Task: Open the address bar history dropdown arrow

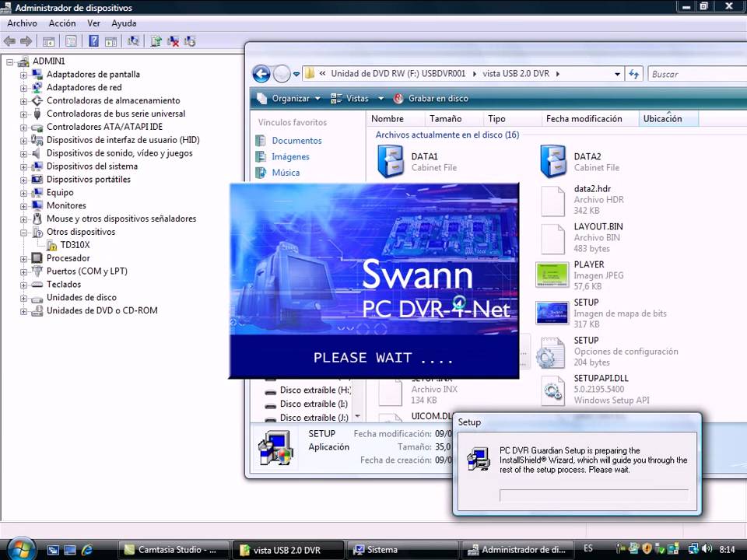Action: (617, 75)
